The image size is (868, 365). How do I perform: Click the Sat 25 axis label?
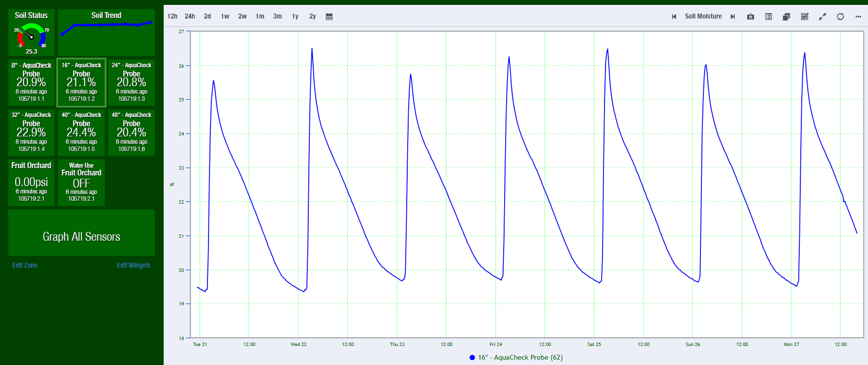594,344
